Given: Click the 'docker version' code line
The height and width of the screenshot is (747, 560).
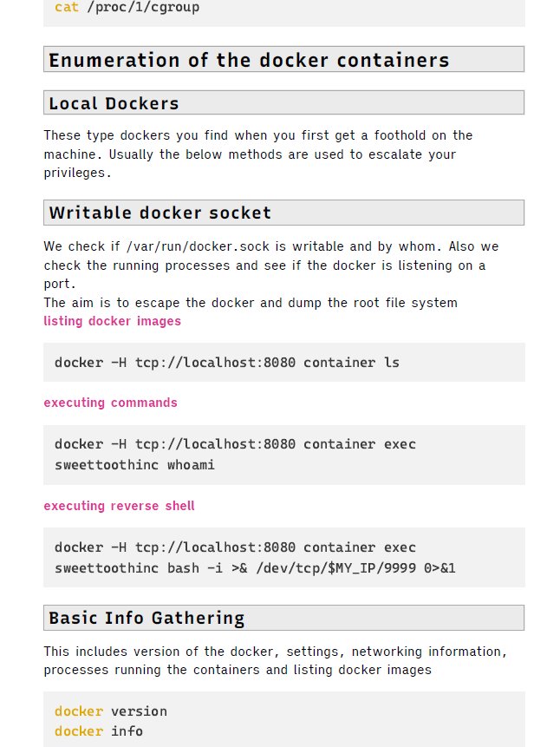Looking at the screenshot, I should click(111, 711).
